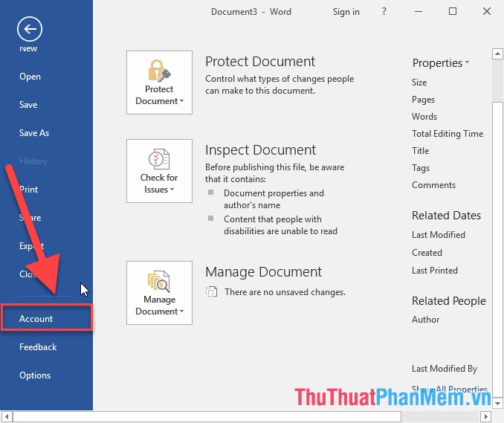This screenshot has width=504, height=423.
Task: Click the Words property label
Action: pos(424,117)
